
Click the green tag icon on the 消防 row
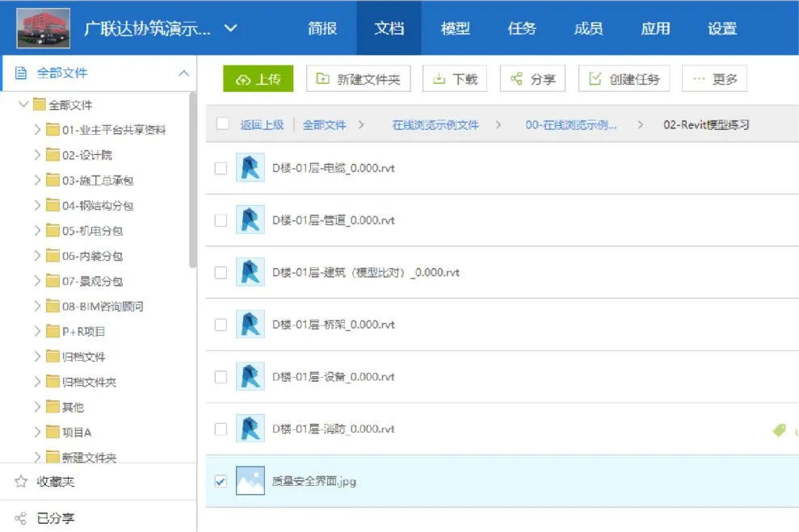[x=779, y=430]
